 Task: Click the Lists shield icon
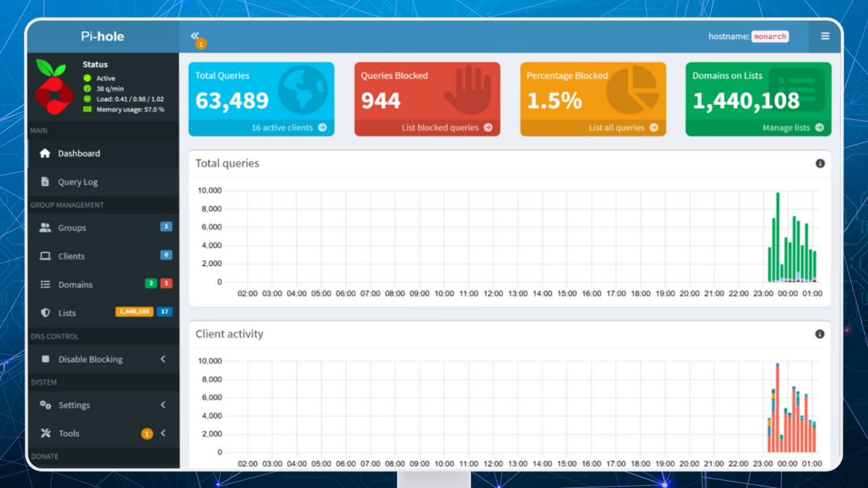[x=45, y=313]
